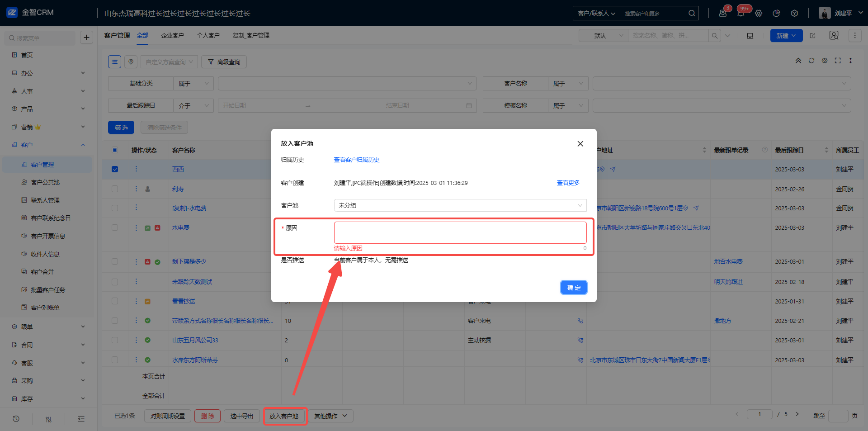The height and width of the screenshot is (431, 868).
Task: Open the 客户池 未分组 dropdown
Action: coord(460,205)
